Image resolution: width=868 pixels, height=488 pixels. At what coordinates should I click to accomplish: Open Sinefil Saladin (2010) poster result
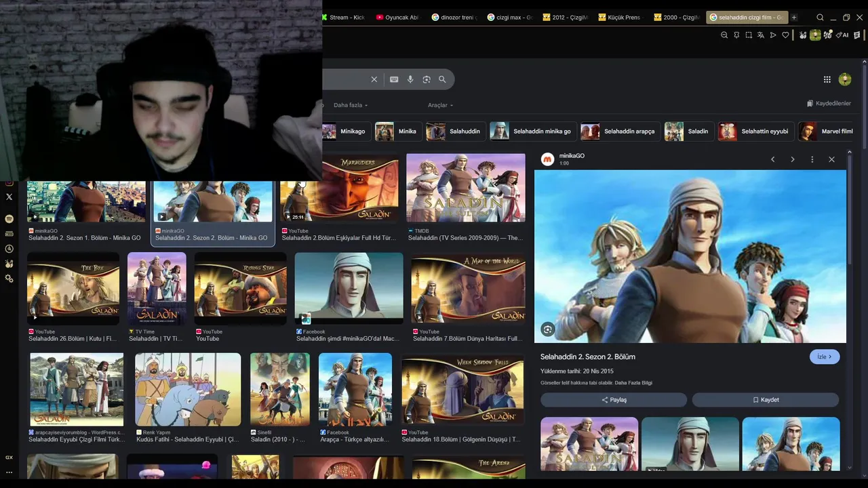pos(280,389)
